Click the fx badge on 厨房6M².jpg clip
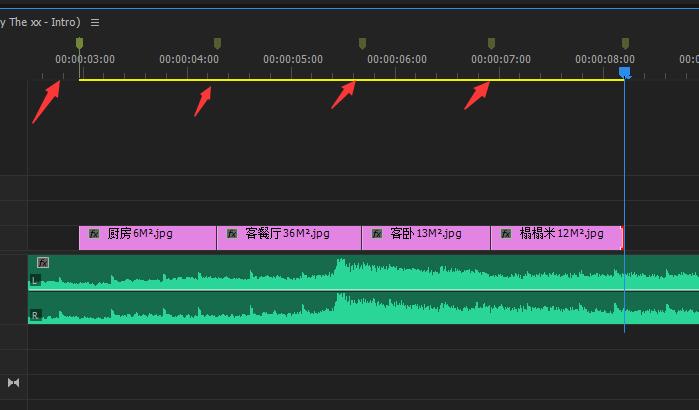The width and height of the screenshot is (699, 410). 94,234
